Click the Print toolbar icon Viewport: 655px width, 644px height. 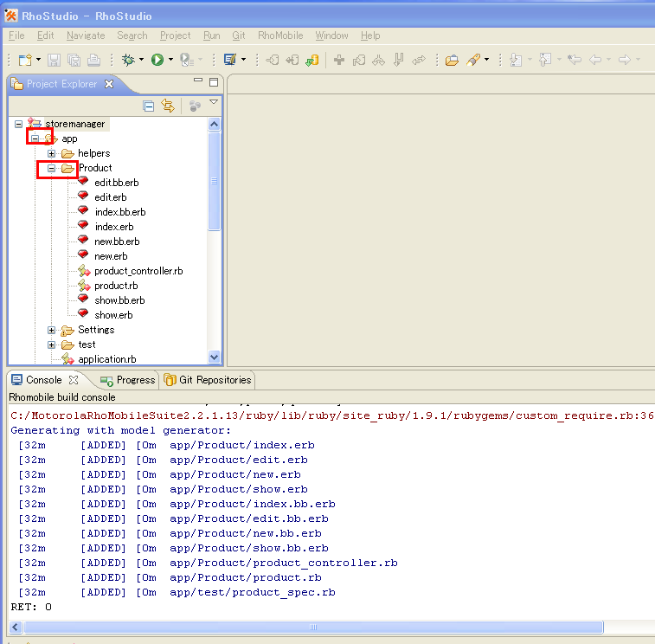pos(94,61)
